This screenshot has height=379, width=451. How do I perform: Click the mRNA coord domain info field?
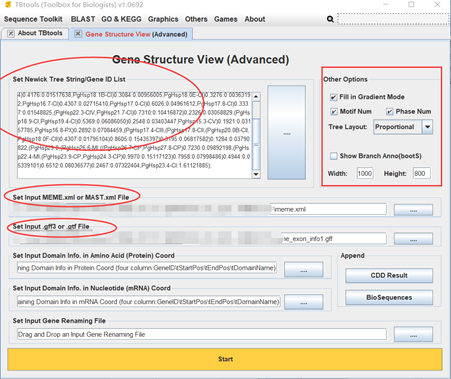[x=149, y=302]
